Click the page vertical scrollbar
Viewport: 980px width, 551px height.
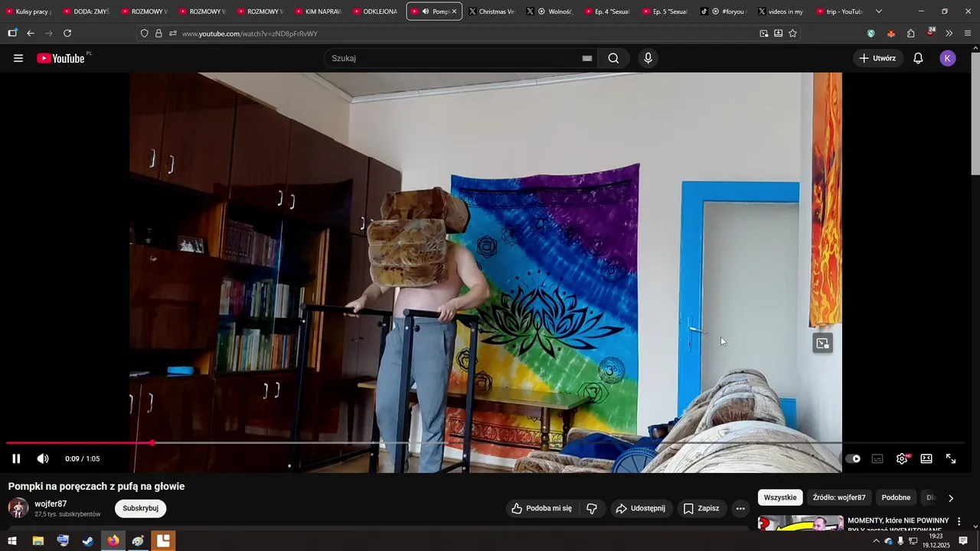click(x=975, y=113)
